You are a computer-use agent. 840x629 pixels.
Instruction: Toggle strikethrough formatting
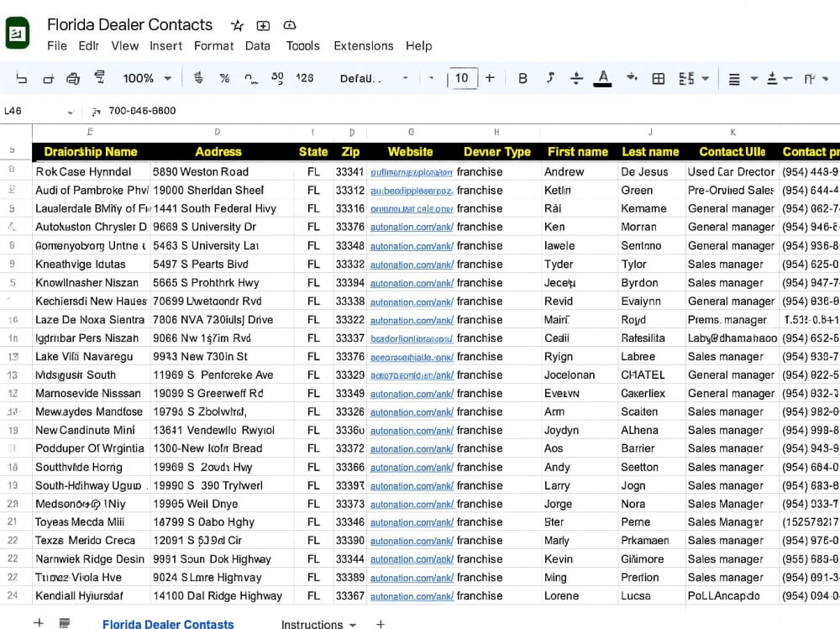coord(576,78)
